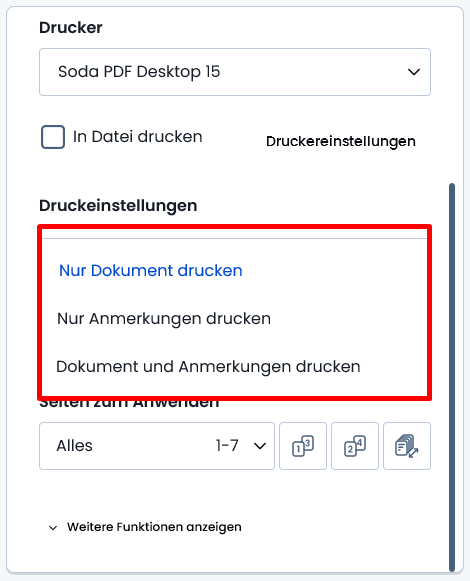Expand Weitere Funktionen anzeigen

point(154,527)
